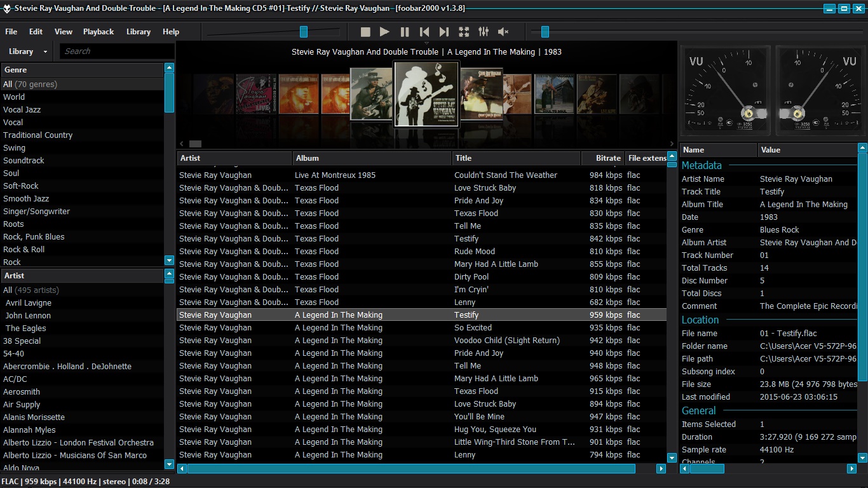Screen dimensions: 868x488
Task: Open the Library menu in the menu bar
Action: (139, 32)
